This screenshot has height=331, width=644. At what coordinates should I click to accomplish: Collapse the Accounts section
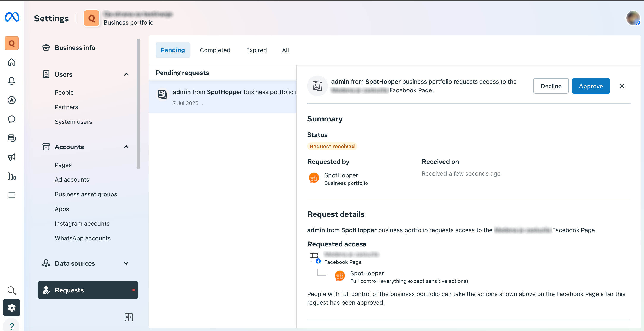click(x=126, y=147)
